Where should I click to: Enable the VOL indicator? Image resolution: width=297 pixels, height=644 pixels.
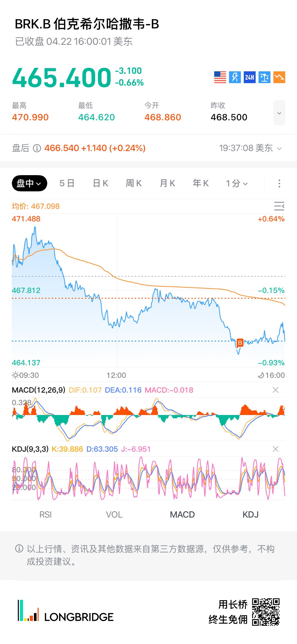(114, 514)
